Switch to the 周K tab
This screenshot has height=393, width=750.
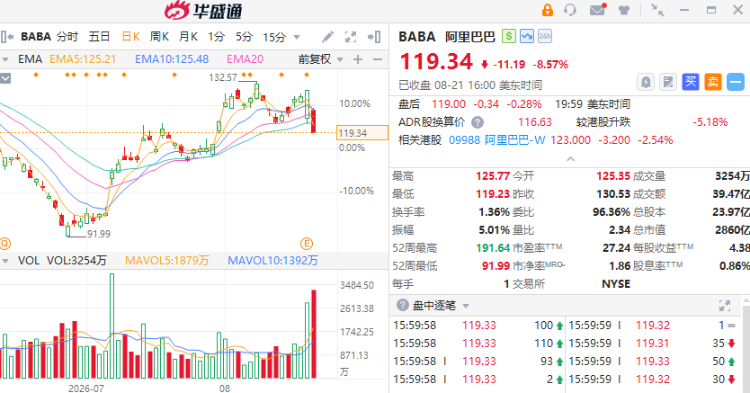[x=159, y=37]
